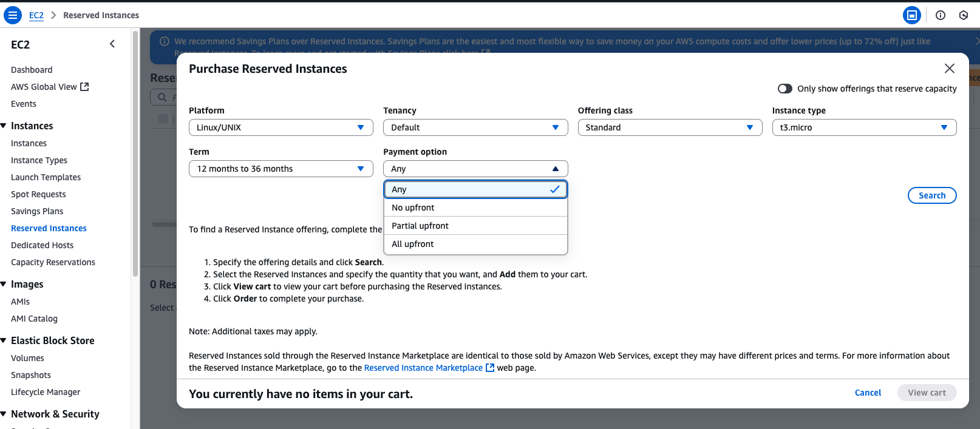Select All upfront payment option

[475, 244]
